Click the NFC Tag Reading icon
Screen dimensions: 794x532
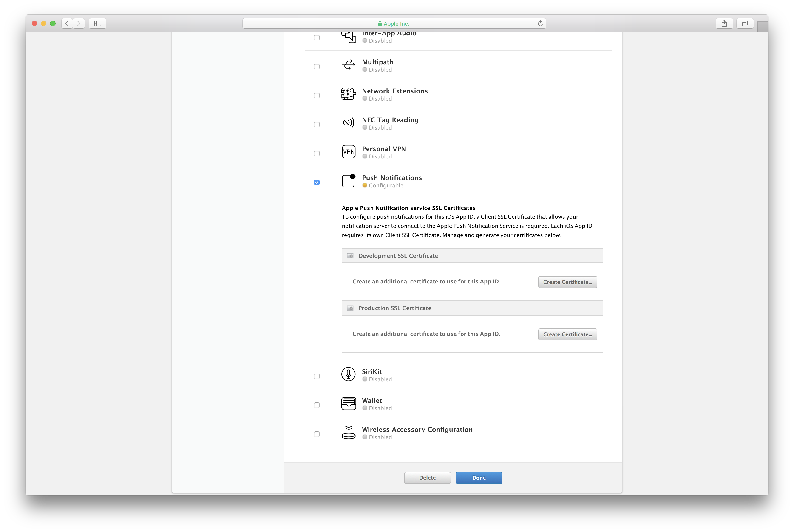point(349,122)
